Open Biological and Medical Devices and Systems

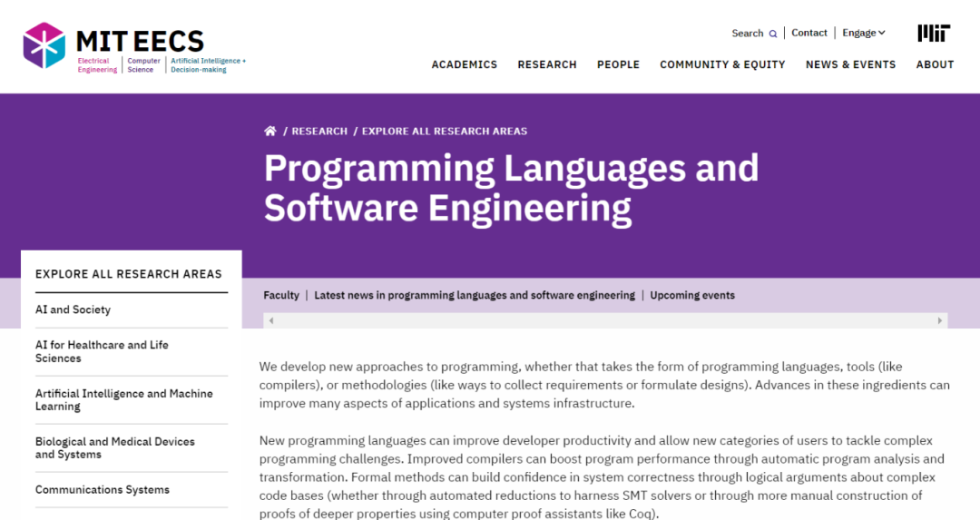pos(115,447)
